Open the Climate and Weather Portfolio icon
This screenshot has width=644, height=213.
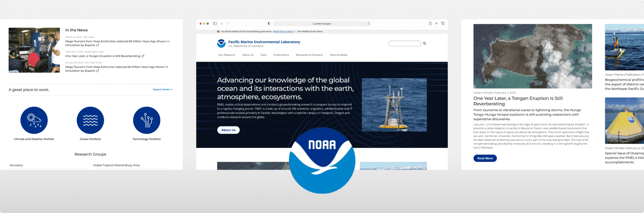pos(34,120)
